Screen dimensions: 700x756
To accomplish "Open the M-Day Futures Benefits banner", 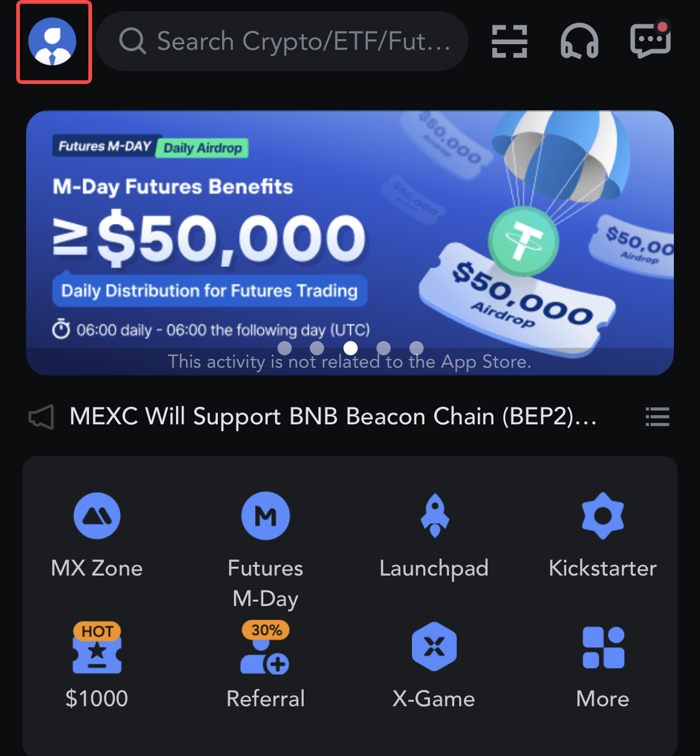I will click(x=350, y=243).
